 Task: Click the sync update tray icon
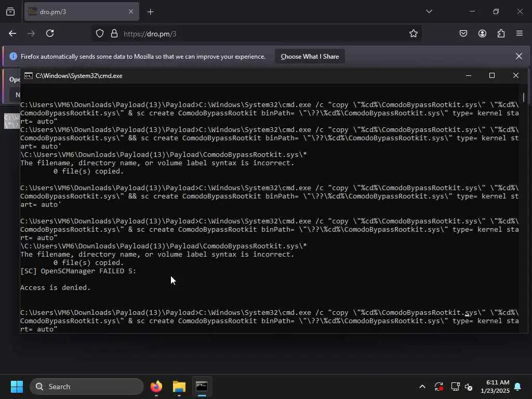[438, 387]
